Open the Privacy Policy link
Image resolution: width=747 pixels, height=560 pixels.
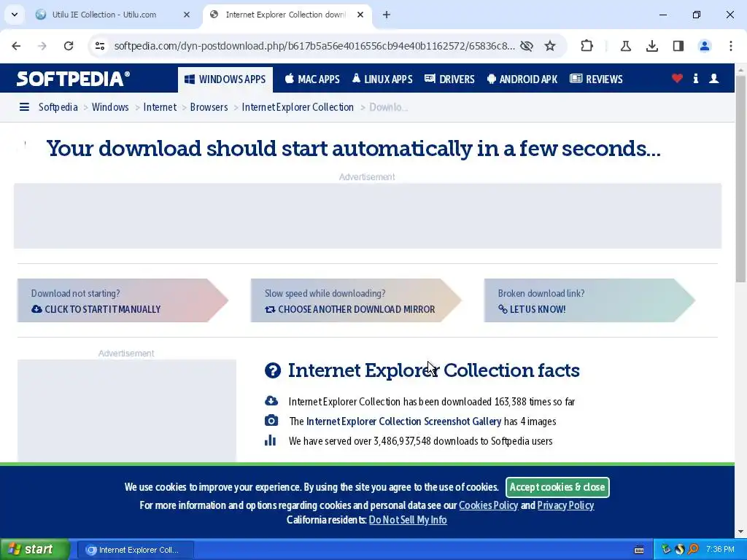tap(565, 505)
